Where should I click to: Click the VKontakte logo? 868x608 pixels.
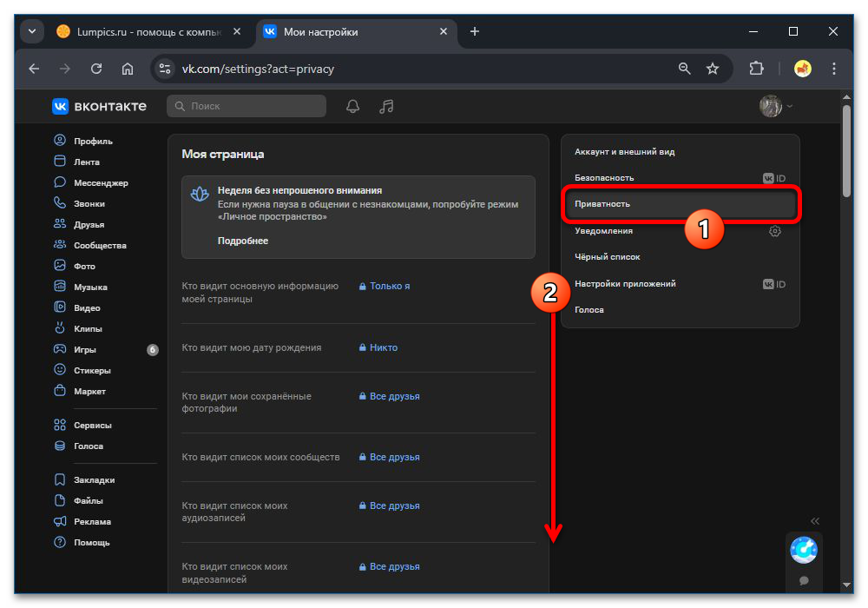coord(99,106)
